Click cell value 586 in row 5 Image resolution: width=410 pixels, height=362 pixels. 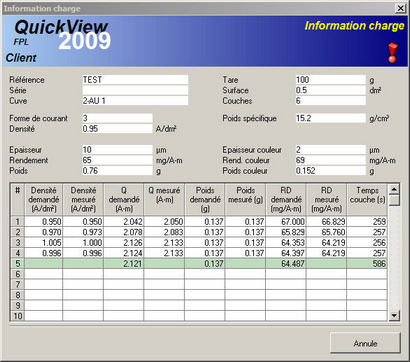pyautogui.click(x=367, y=264)
